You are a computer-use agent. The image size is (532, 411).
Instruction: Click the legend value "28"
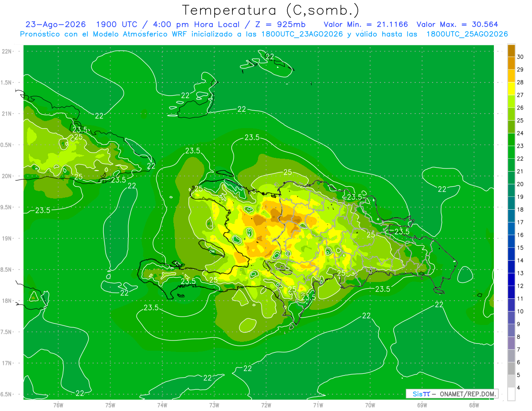tap(520, 82)
